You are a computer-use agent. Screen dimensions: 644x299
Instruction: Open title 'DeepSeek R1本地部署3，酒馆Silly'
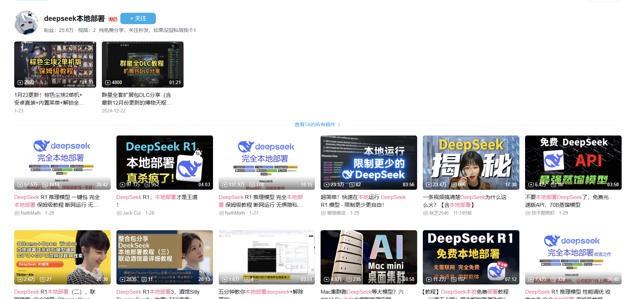tap(158, 294)
